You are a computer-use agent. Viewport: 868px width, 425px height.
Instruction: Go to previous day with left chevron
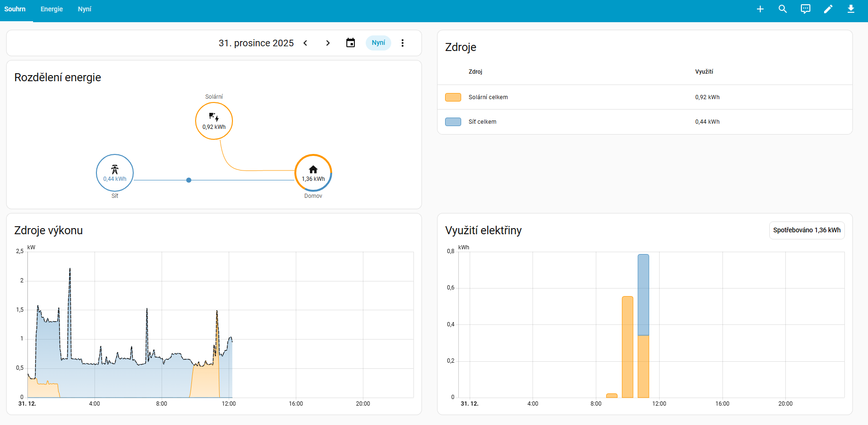(x=305, y=43)
